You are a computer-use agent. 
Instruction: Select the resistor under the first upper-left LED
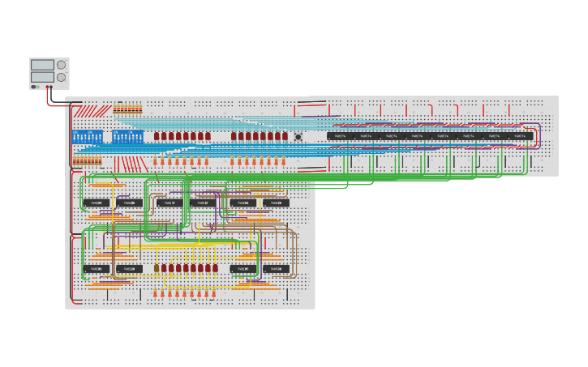pyautogui.click(x=155, y=160)
